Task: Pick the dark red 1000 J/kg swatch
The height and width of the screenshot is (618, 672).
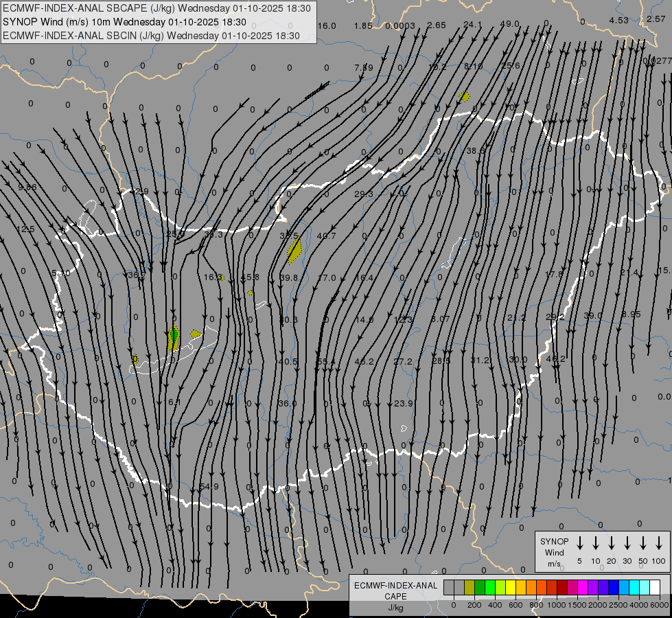Action: point(562,587)
